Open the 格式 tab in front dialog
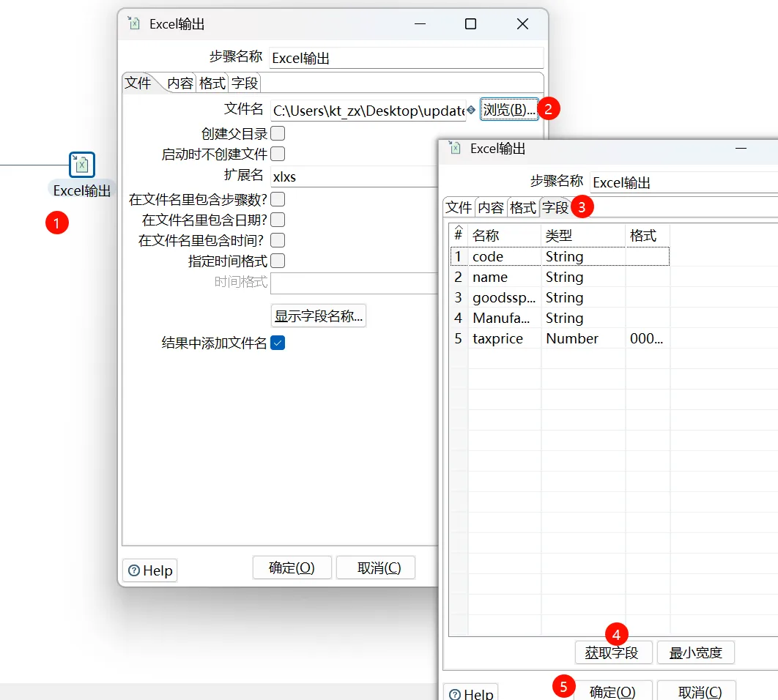The image size is (778, 700). click(x=523, y=207)
